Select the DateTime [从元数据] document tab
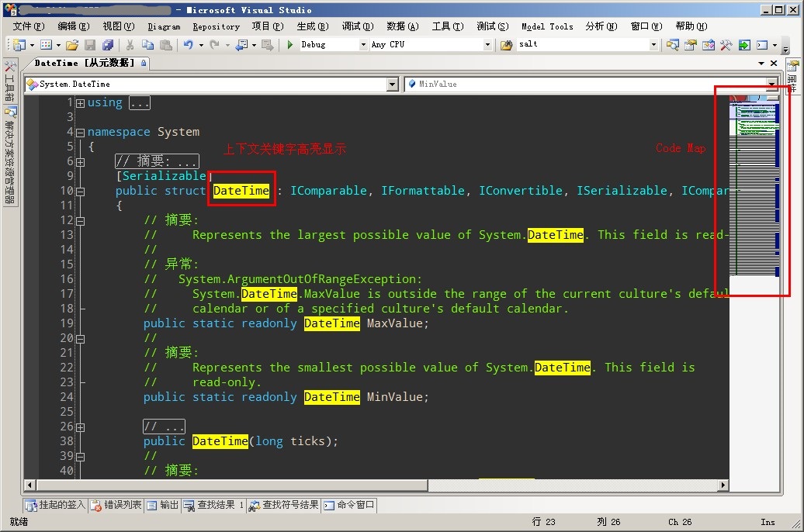Screen dimensions: 804x532 click(x=85, y=63)
